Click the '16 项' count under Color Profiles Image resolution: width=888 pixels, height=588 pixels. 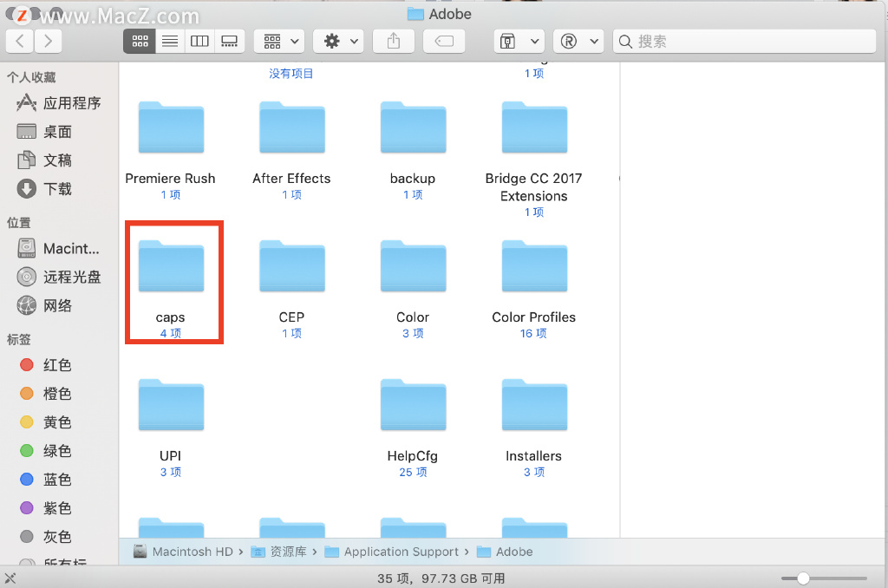(x=533, y=333)
